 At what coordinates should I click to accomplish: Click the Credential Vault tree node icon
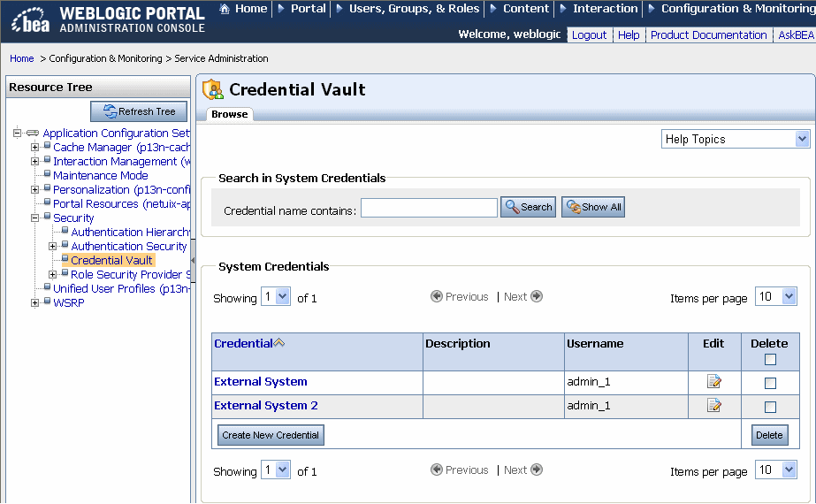(65, 258)
